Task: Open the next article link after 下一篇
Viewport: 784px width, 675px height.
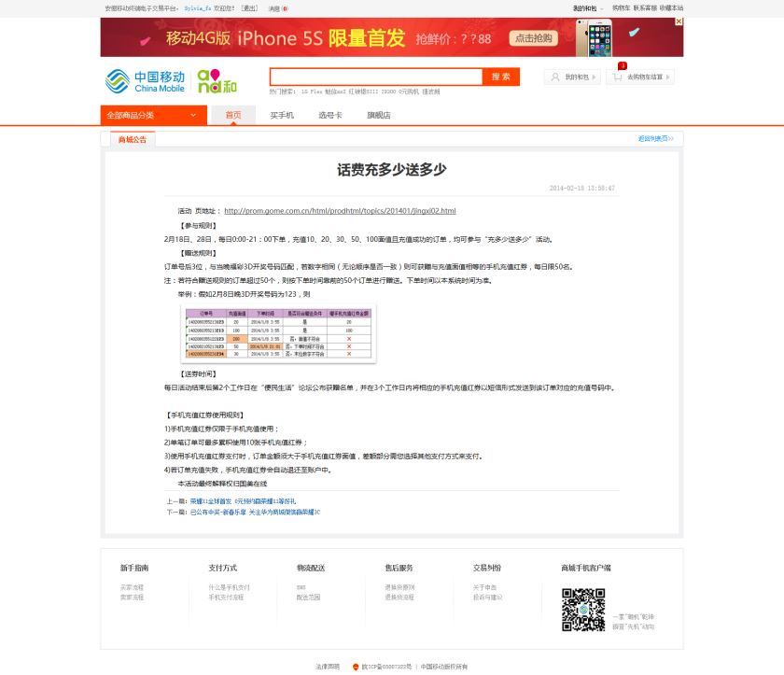Action: click(x=255, y=512)
